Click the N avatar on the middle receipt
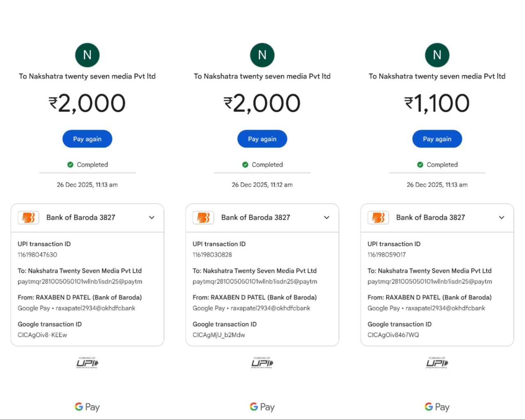This screenshot has width=525, height=420. [x=262, y=55]
